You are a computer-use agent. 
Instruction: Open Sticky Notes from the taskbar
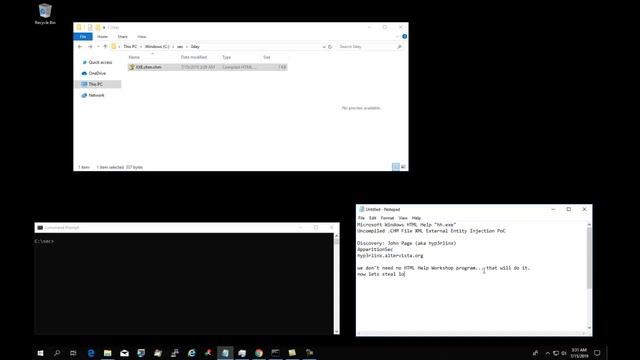click(x=292, y=353)
